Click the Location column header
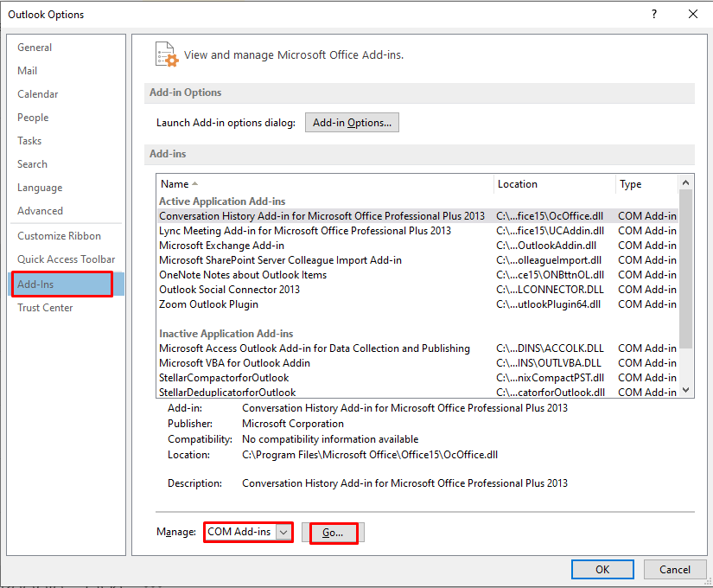713x588 pixels. pyautogui.click(x=555, y=184)
